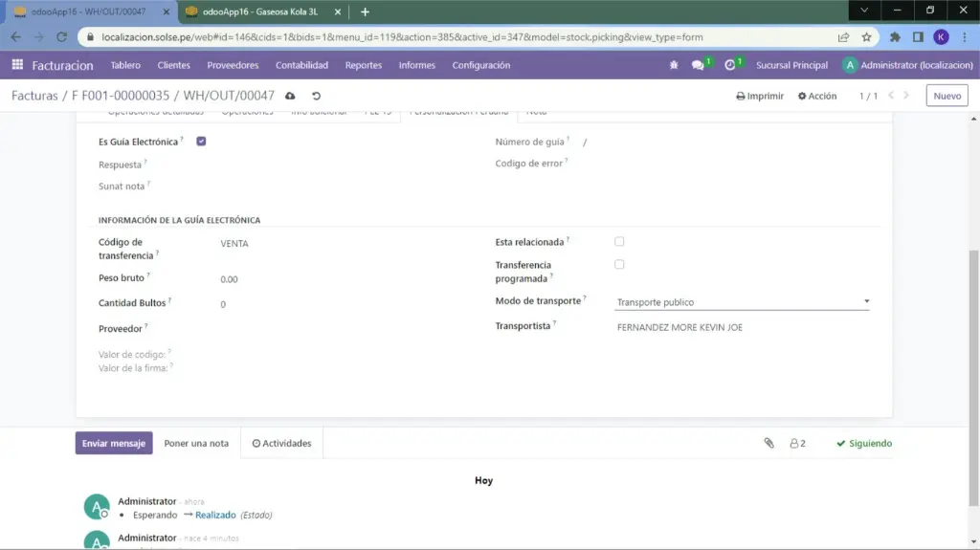This screenshot has height=550, width=980.
Task: Click the Peso bruto input field
Action: tap(287, 279)
